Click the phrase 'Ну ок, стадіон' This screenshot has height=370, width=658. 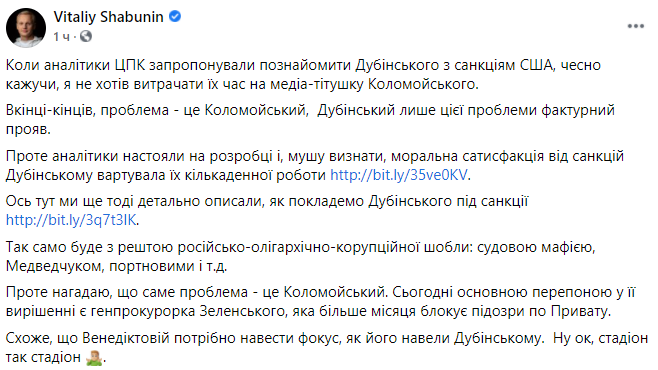pyautogui.click(x=601, y=338)
